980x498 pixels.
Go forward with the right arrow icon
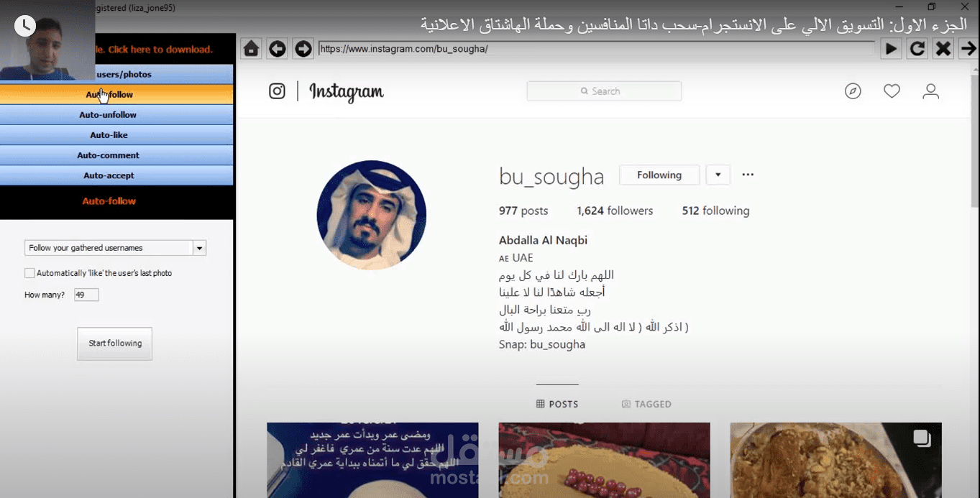point(303,49)
